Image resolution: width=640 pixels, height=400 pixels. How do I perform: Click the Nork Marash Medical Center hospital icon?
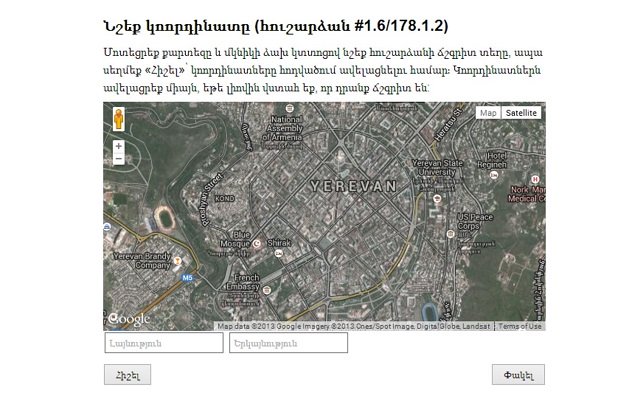point(535,179)
